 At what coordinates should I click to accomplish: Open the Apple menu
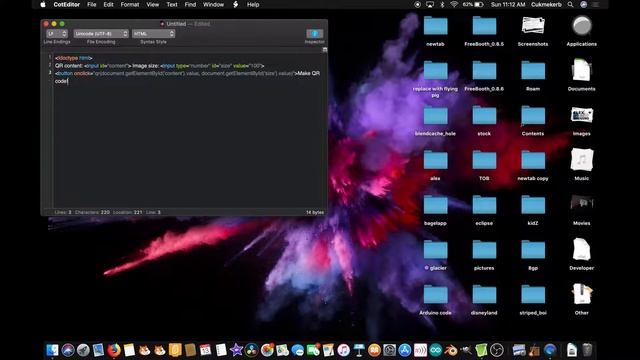point(43,4)
